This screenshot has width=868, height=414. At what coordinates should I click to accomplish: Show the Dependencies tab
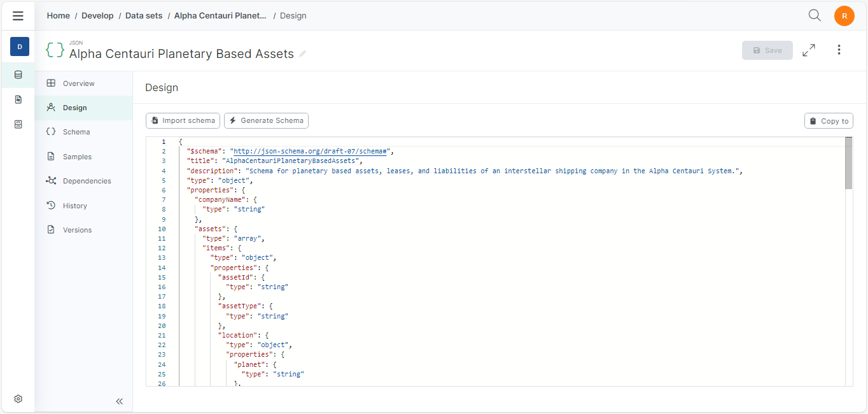tap(83, 181)
